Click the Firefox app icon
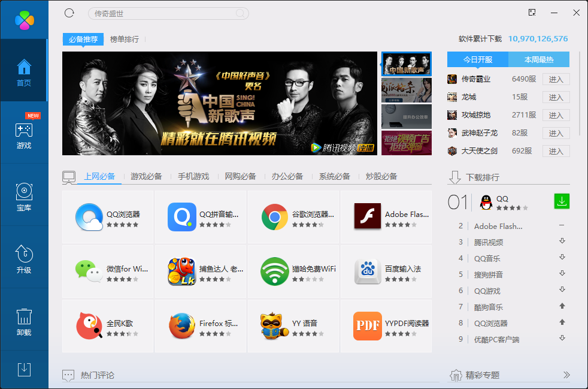Image resolution: width=588 pixels, height=389 pixels. point(182,326)
